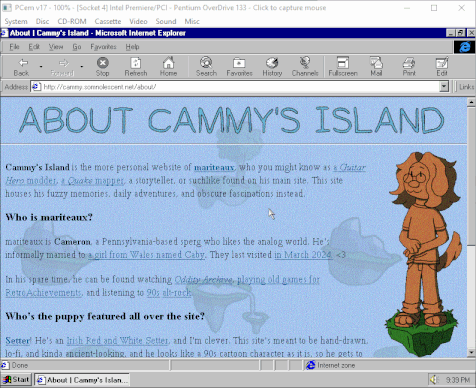Open the Back history dropdown arrow
Screen dimensions: 476x388
pos(41,67)
